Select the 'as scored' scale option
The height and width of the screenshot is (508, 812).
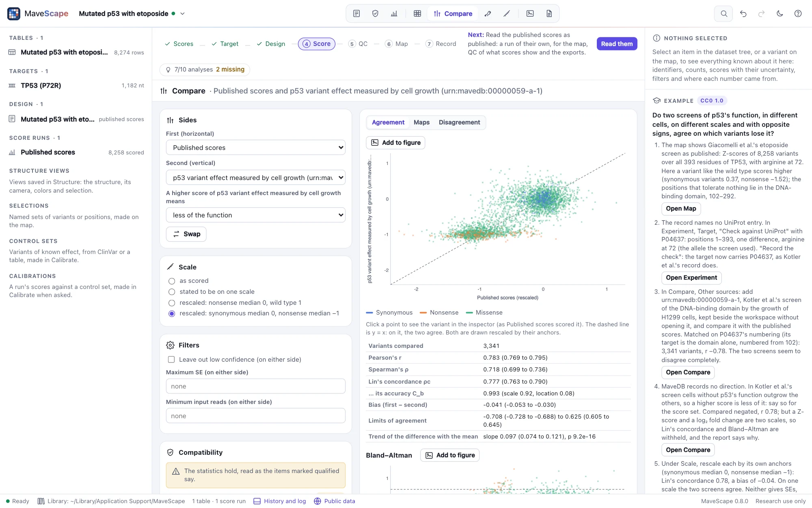tap(172, 281)
